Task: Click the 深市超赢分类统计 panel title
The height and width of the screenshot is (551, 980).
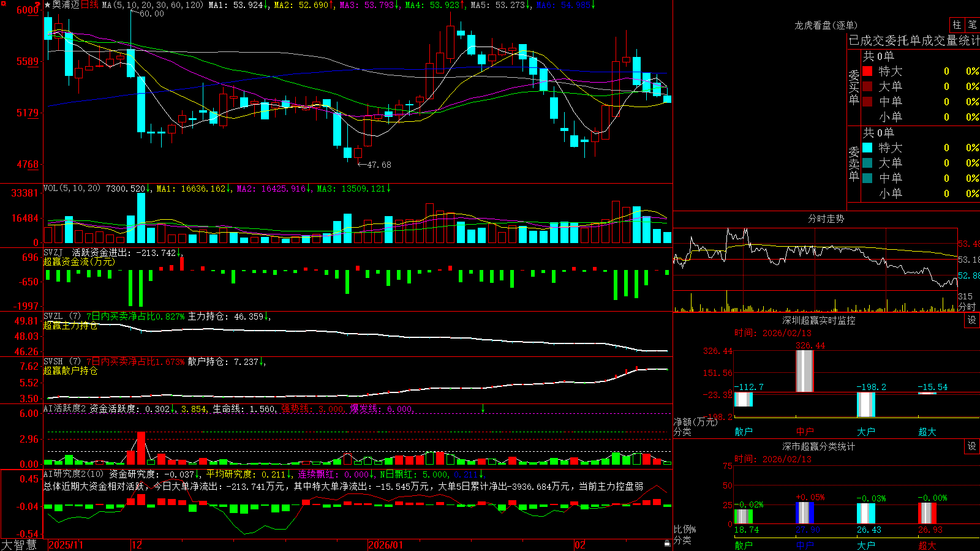Action: [x=819, y=446]
